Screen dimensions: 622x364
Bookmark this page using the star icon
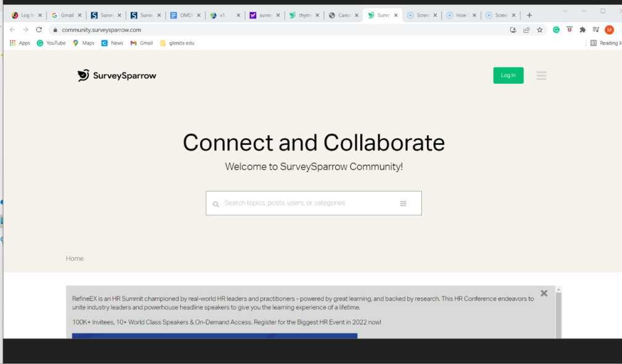[x=540, y=29]
